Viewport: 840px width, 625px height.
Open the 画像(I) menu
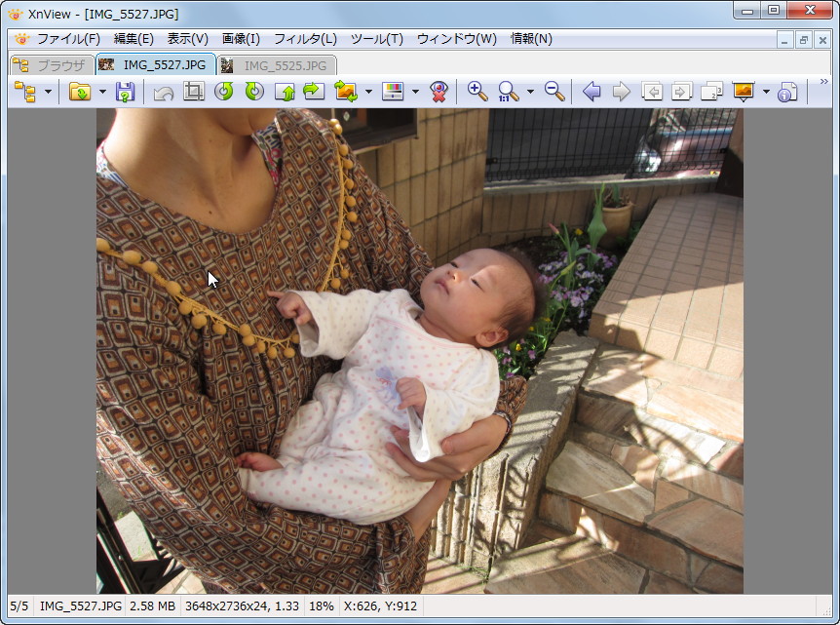point(241,39)
